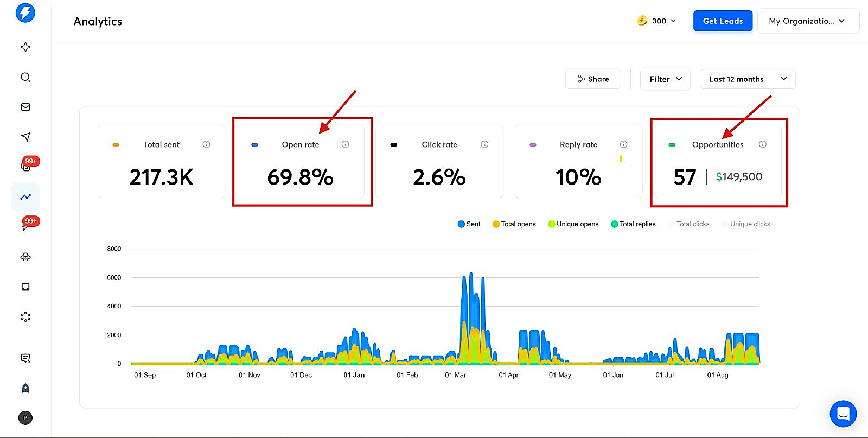Click info icon on Opportunities card

pyautogui.click(x=762, y=144)
